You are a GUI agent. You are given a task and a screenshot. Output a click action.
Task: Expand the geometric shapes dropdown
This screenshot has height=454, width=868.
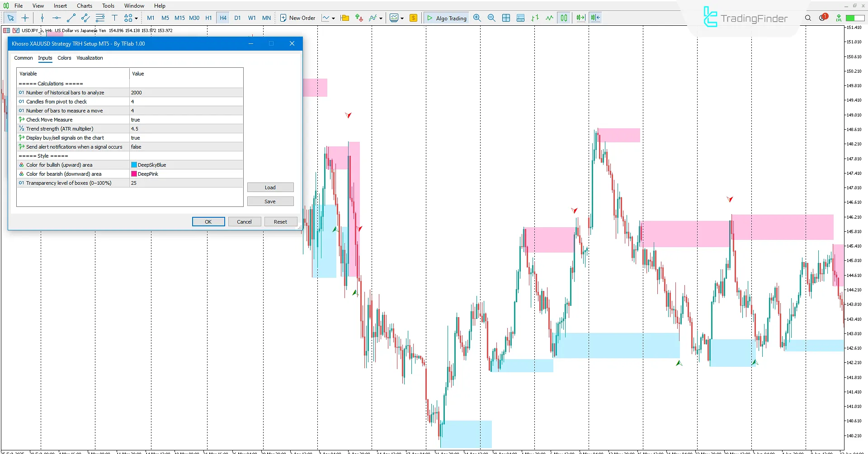pos(136,18)
